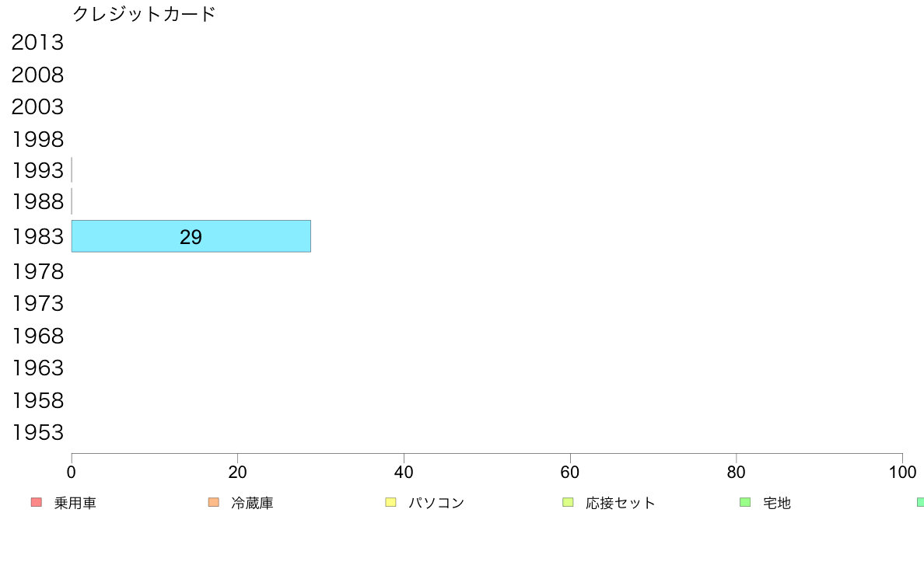
Task: Click the 応接セット lime legend swatch
Action: pos(568,502)
